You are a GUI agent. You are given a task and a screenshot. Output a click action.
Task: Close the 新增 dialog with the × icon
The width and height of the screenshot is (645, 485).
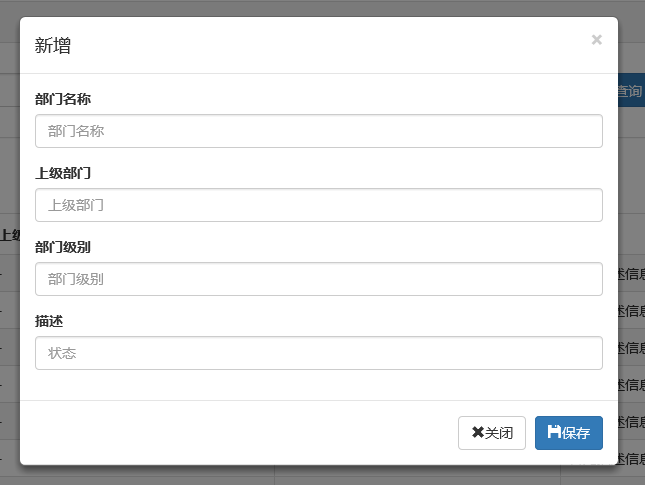(x=597, y=40)
